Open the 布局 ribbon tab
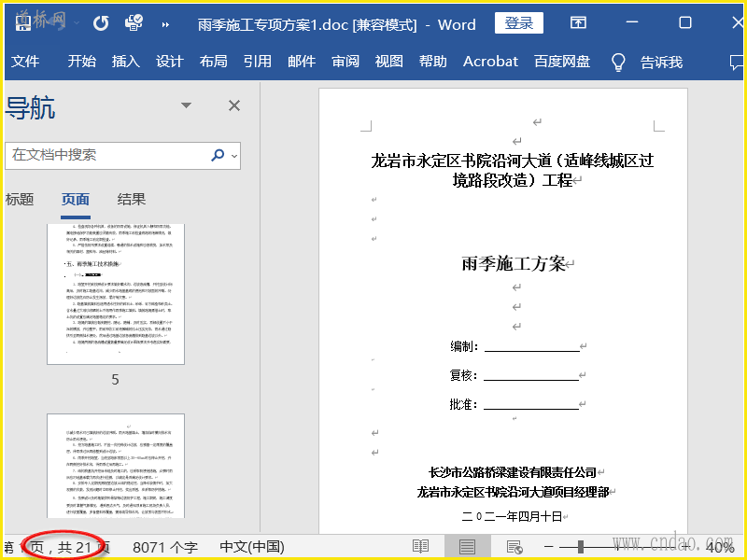Viewport: 747px width, 560px height. (214, 62)
